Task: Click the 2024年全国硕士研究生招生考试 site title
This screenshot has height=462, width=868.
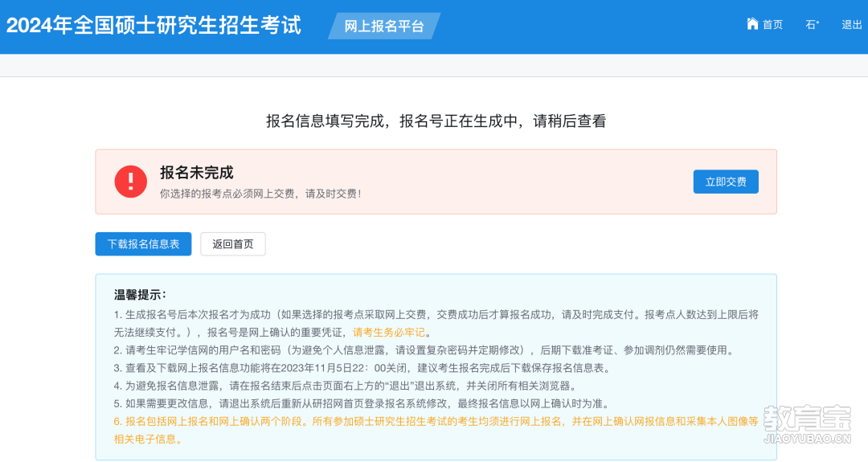Action: point(154,26)
